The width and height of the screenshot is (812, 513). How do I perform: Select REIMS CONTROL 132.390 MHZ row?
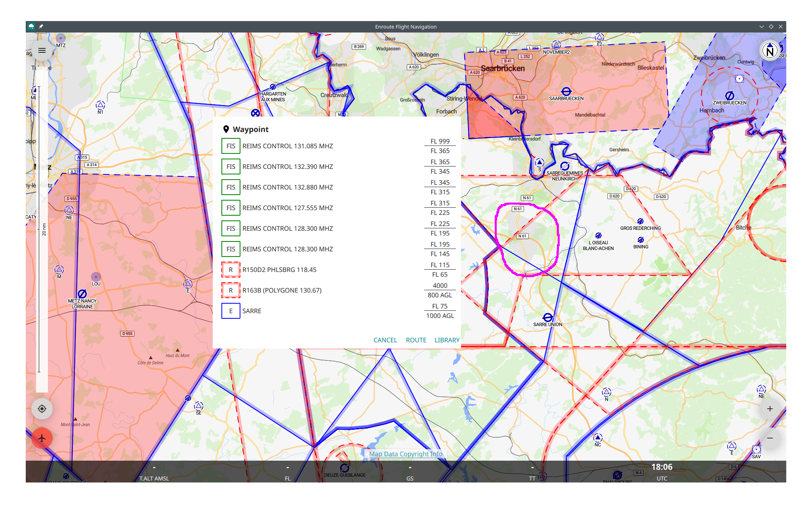point(339,167)
